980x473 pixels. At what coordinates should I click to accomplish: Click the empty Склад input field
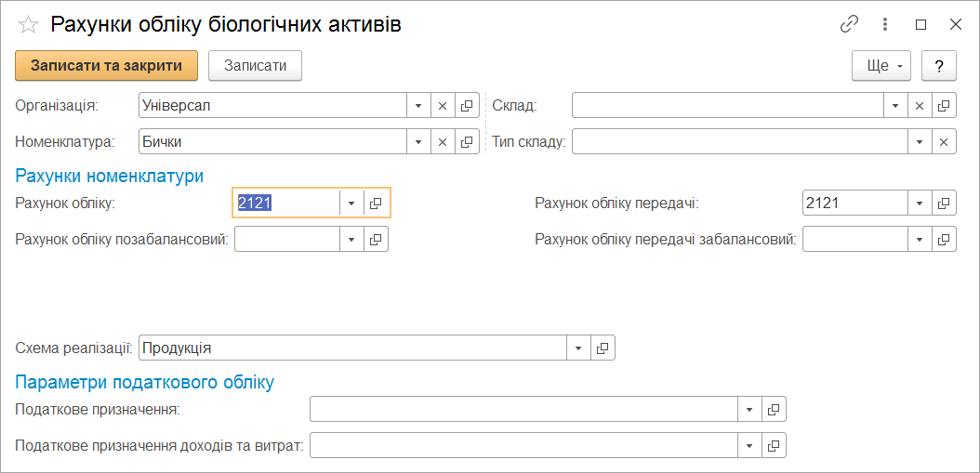(x=728, y=106)
